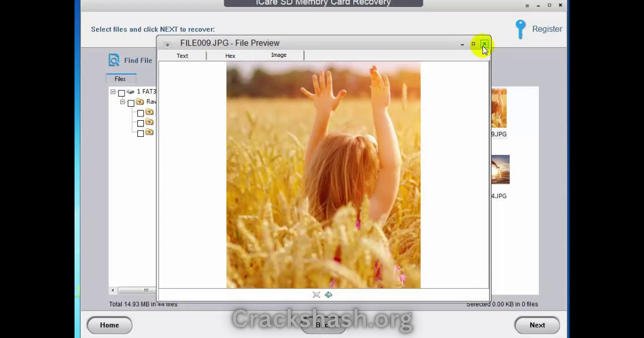Click the fit-to-window icon below the preview

[x=316, y=295]
